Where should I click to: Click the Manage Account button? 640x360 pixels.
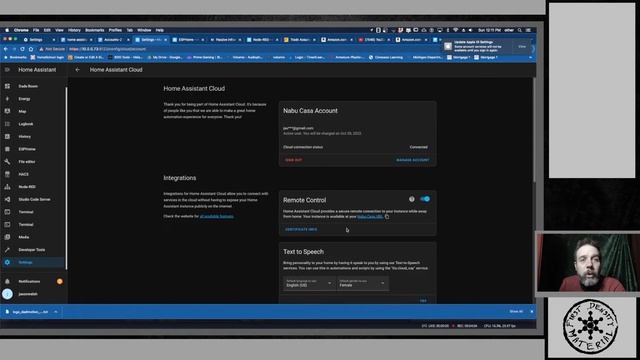coord(413,160)
